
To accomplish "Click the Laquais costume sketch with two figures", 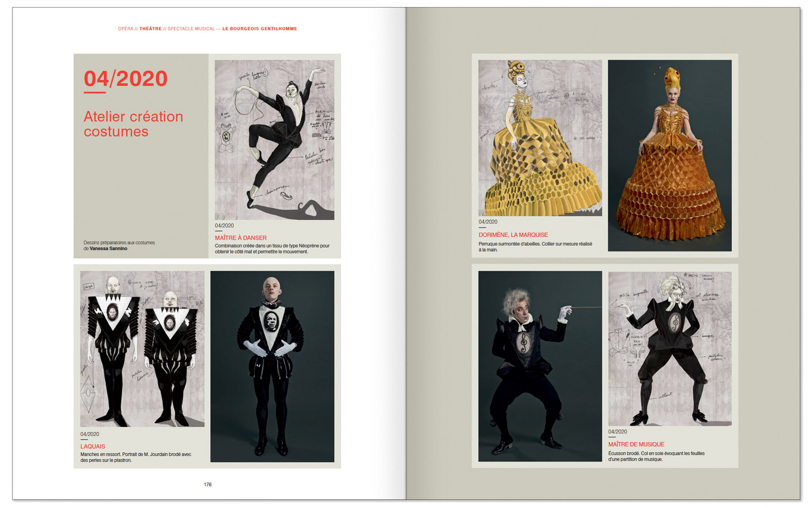I will coord(142,349).
